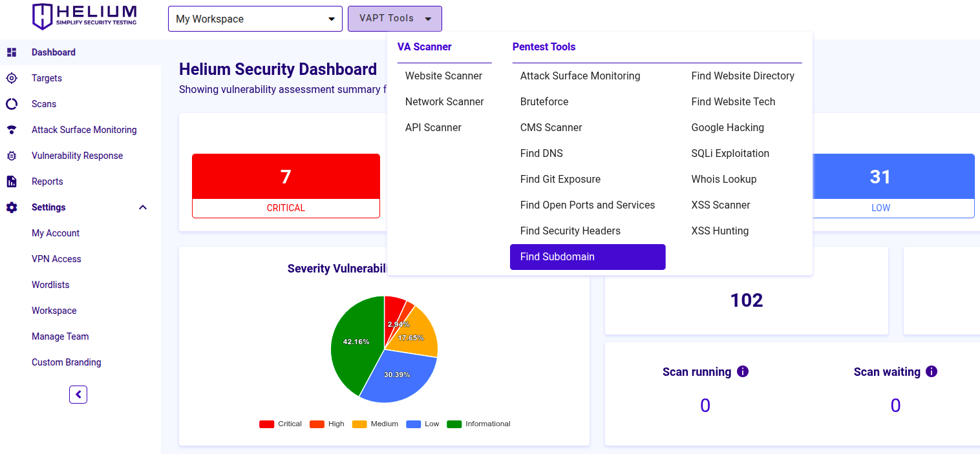Click the Scan waiting info icon
The image size is (980, 454).
(931, 371)
